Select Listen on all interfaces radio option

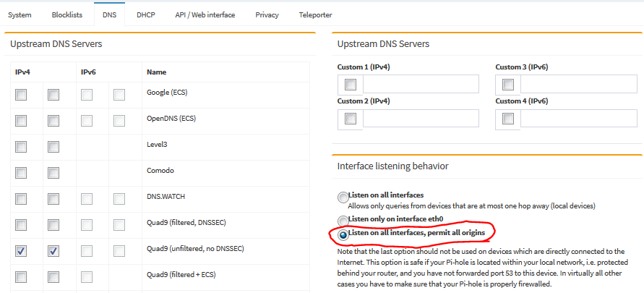pyautogui.click(x=343, y=198)
